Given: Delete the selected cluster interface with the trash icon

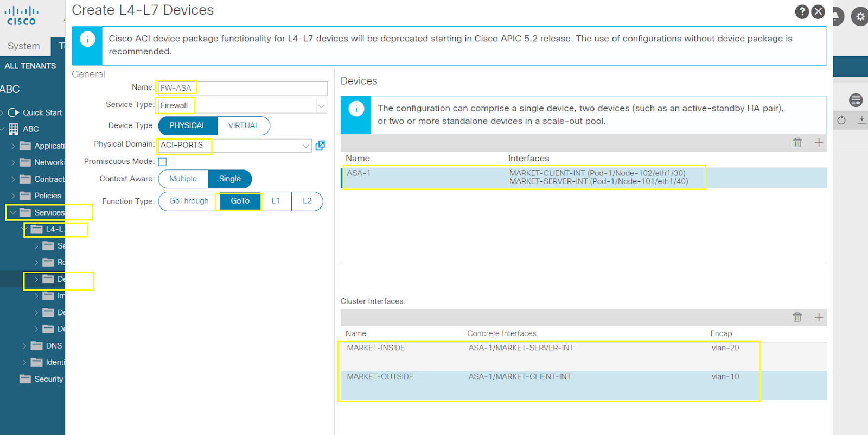Looking at the screenshot, I should tap(797, 317).
